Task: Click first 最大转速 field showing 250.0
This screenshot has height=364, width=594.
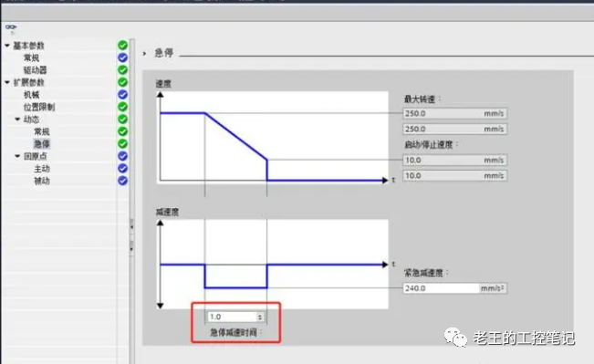Action: [x=455, y=113]
